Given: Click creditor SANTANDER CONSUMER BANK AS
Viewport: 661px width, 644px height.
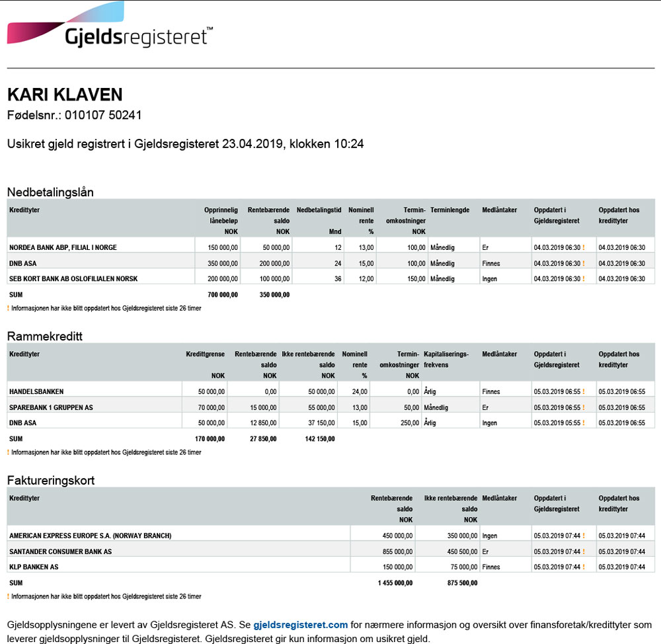Looking at the screenshot, I should point(60,551).
